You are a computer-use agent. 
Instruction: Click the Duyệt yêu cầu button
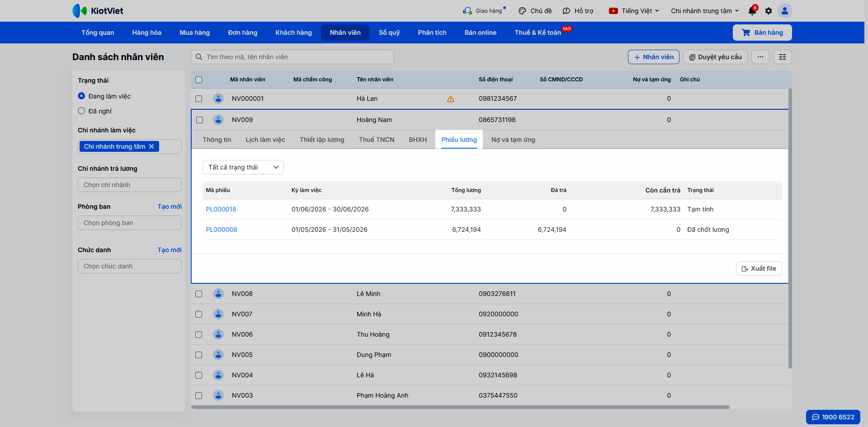pyautogui.click(x=715, y=57)
